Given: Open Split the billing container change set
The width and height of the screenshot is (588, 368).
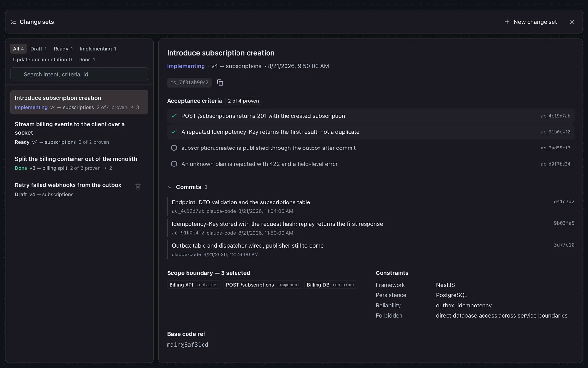Looking at the screenshot, I should (x=79, y=163).
